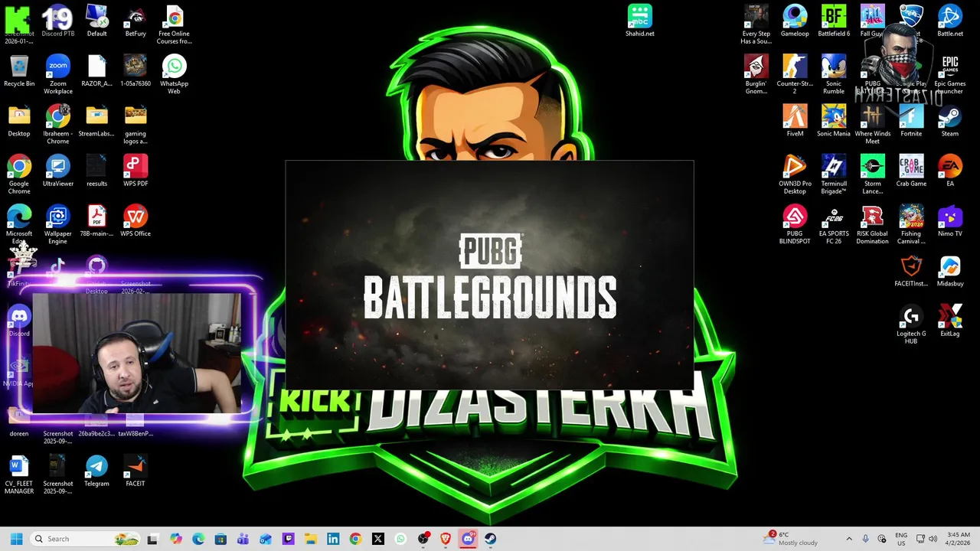Launch EA SPORTS FC 26 shortcut

[x=834, y=225]
